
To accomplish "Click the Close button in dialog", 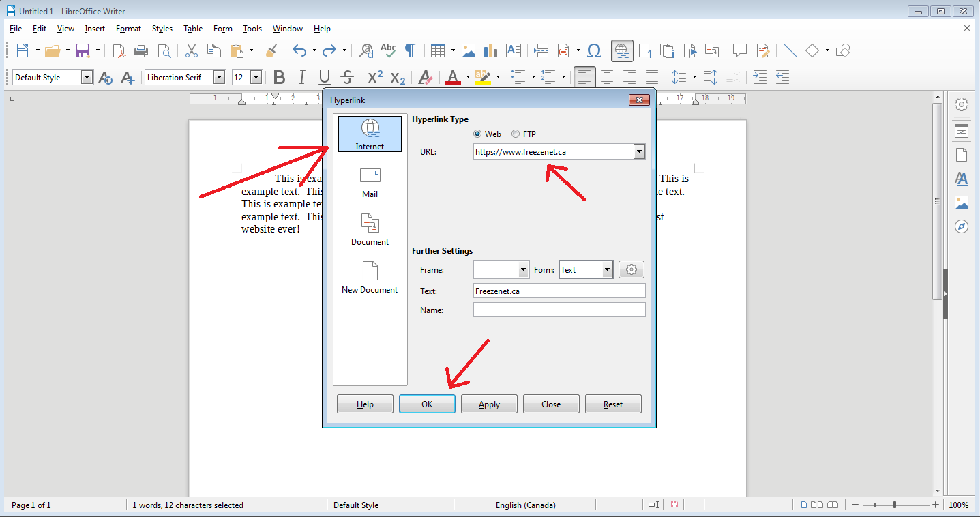I will click(x=551, y=404).
